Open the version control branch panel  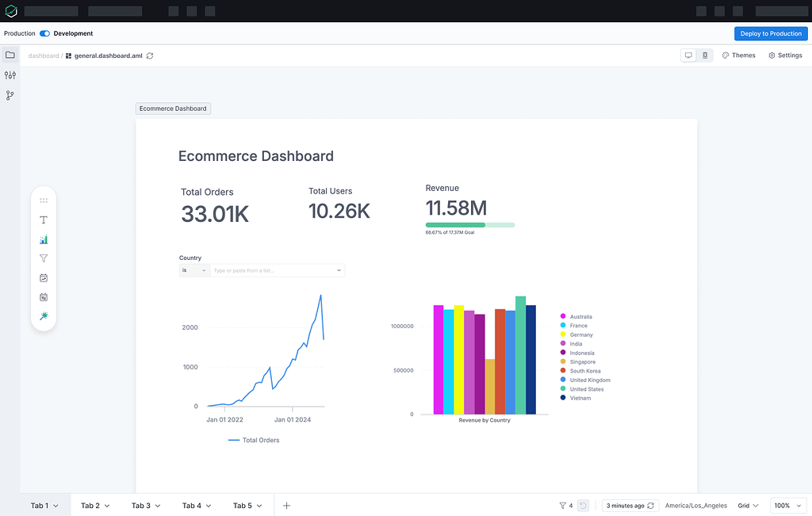coord(10,94)
